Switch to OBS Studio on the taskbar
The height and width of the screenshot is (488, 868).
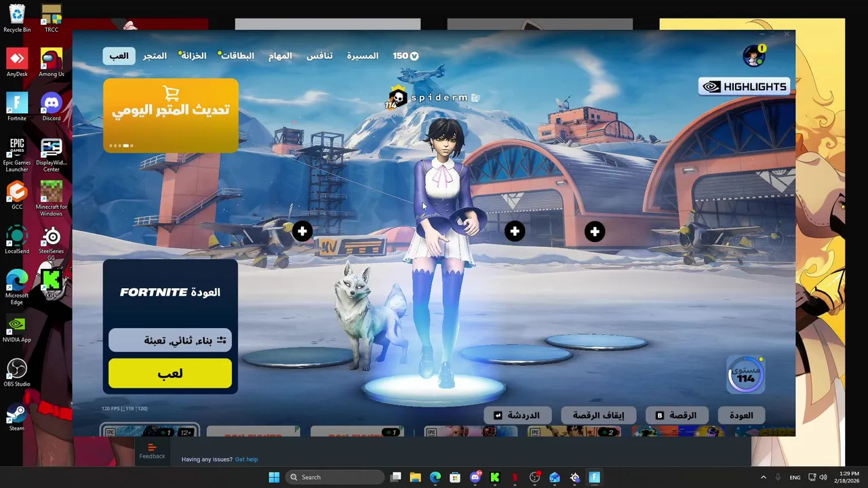(x=535, y=477)
